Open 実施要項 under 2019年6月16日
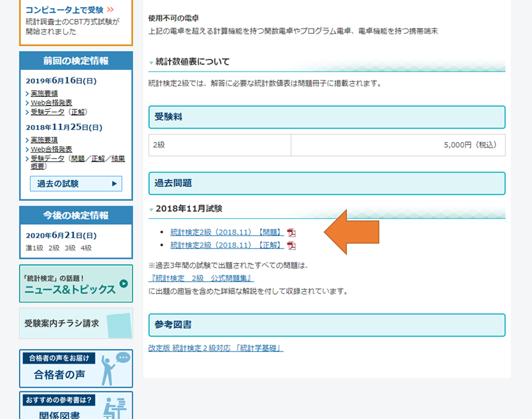The height and width of the screenshot is (419, 532). tap(44, 93)
